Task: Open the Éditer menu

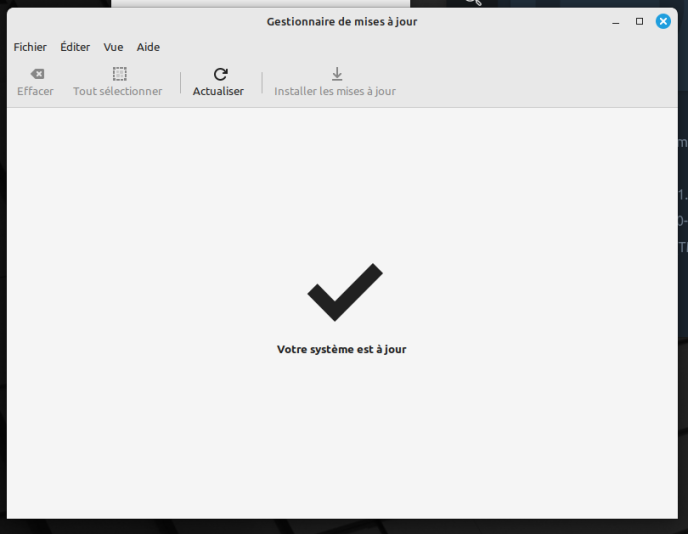Action: coord(75,47)
